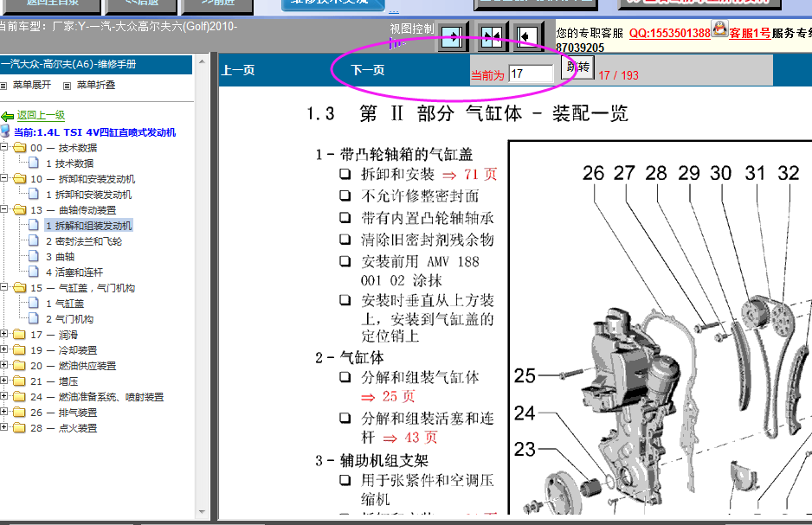This screenshot has width=812, height=525.
Task: Tick the checkbox beside 带有内置凸轮轴轴承
Action: 345,217
